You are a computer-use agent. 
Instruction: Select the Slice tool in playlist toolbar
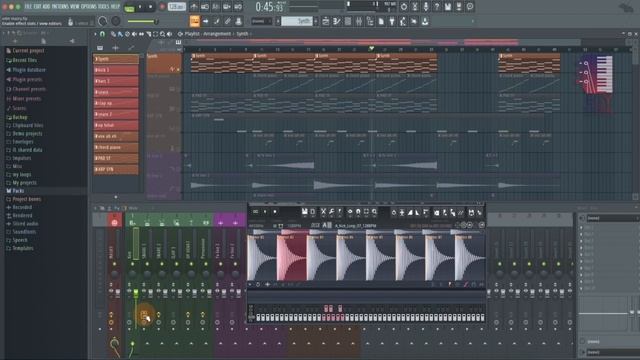(148, 34)
